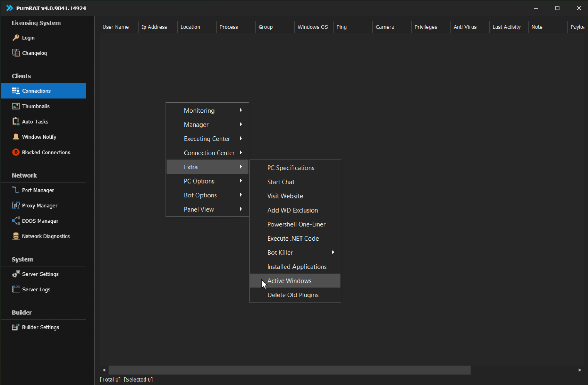588x385 pixels.
Task: Sort by the Ping column header
Action: coord(353,27)
